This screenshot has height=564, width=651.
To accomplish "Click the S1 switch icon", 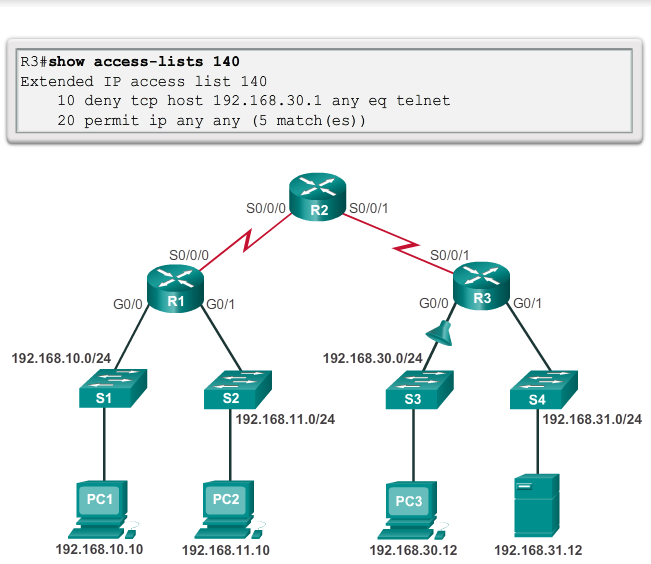I will (105, 389).
